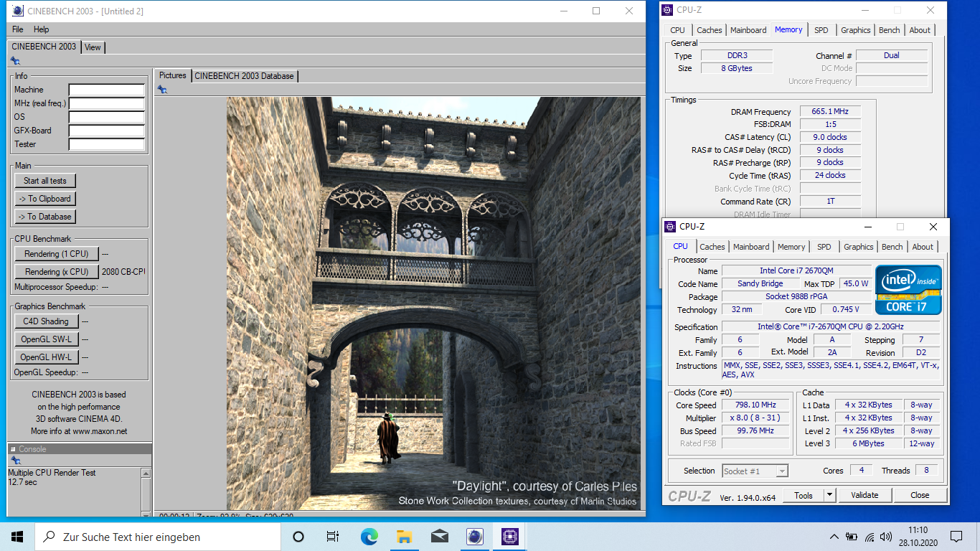
Task: Click Cortana circle icon on taskbar
Action: point(298,537)
